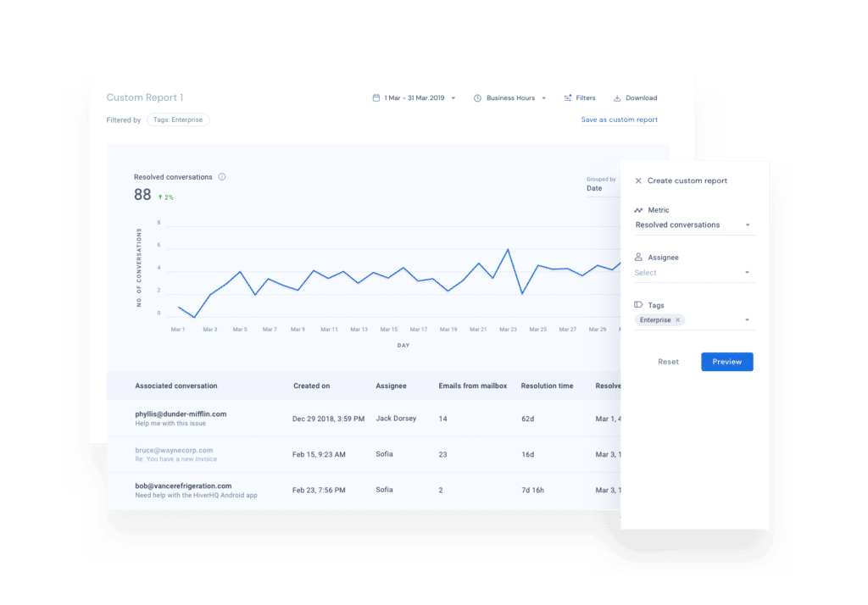Click the Custom Report 1 title
868x605 pixels.
[x=144, y=97]
